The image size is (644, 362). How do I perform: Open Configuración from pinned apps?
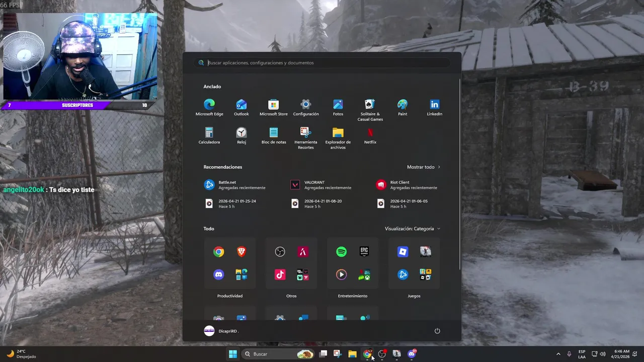tap(306, 108)
